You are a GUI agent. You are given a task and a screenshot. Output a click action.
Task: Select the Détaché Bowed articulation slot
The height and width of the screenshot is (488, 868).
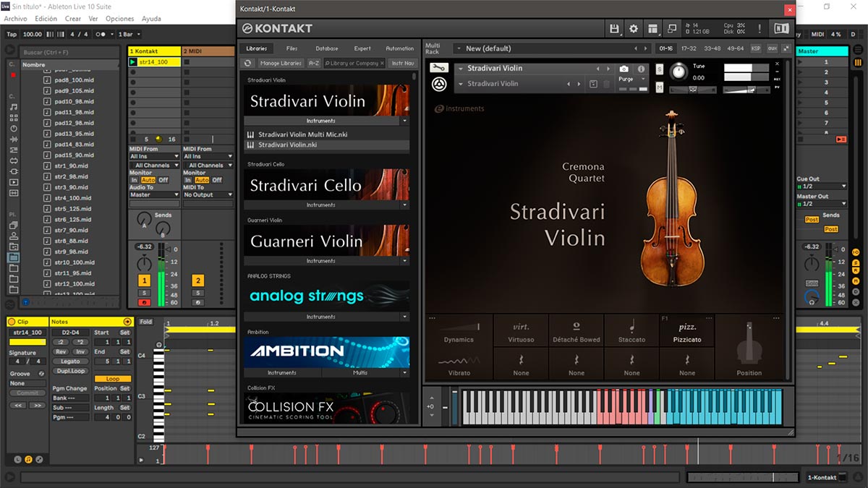pyautogui.click(x=576, y=331)
